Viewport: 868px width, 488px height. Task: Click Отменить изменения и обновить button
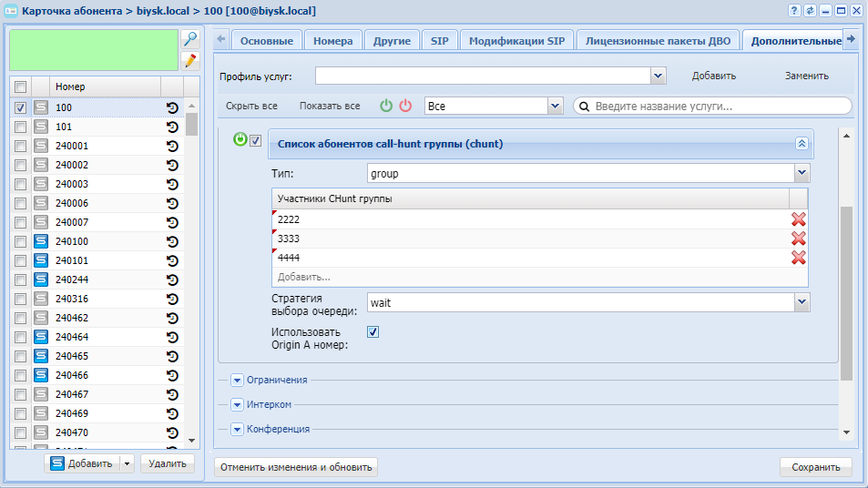(x=296, y=467)
